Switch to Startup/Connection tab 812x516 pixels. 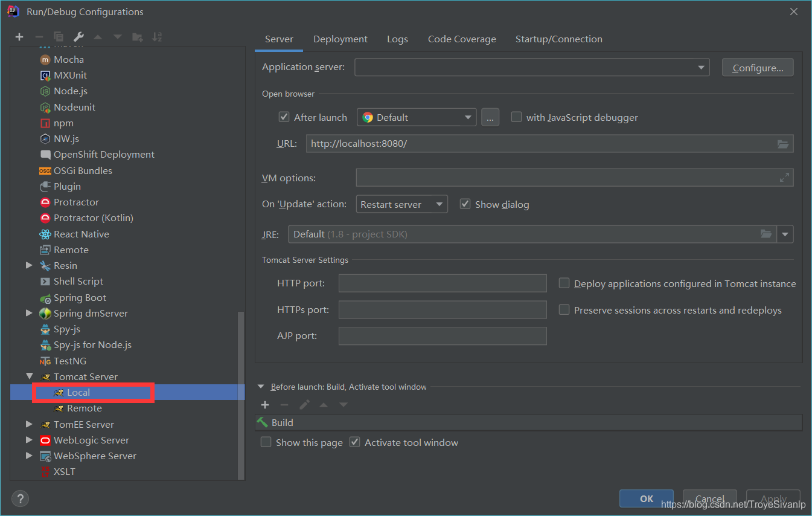point(559,39)
